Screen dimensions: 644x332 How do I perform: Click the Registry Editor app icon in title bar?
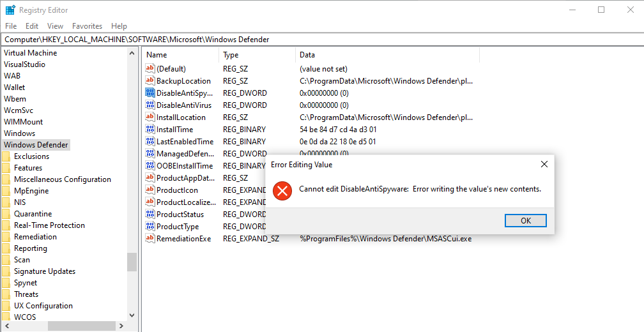point(10,10)
